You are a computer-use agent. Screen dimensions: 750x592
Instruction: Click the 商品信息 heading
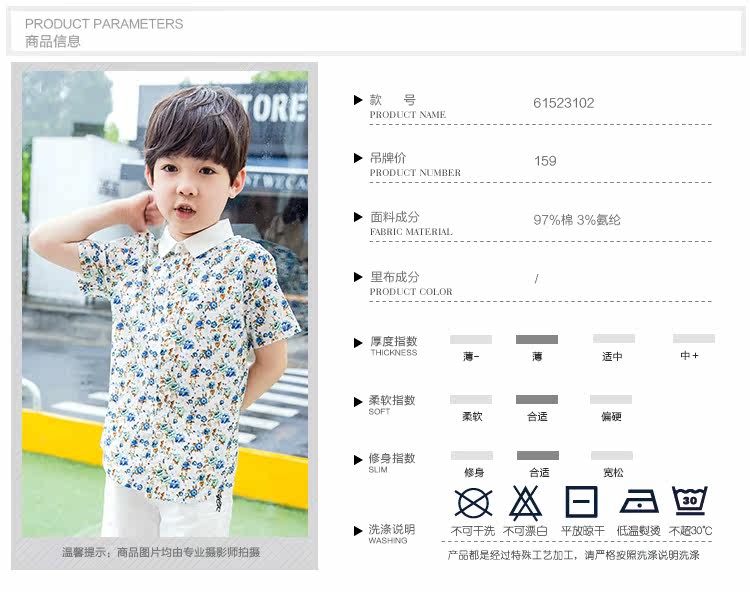pos(53,42)
